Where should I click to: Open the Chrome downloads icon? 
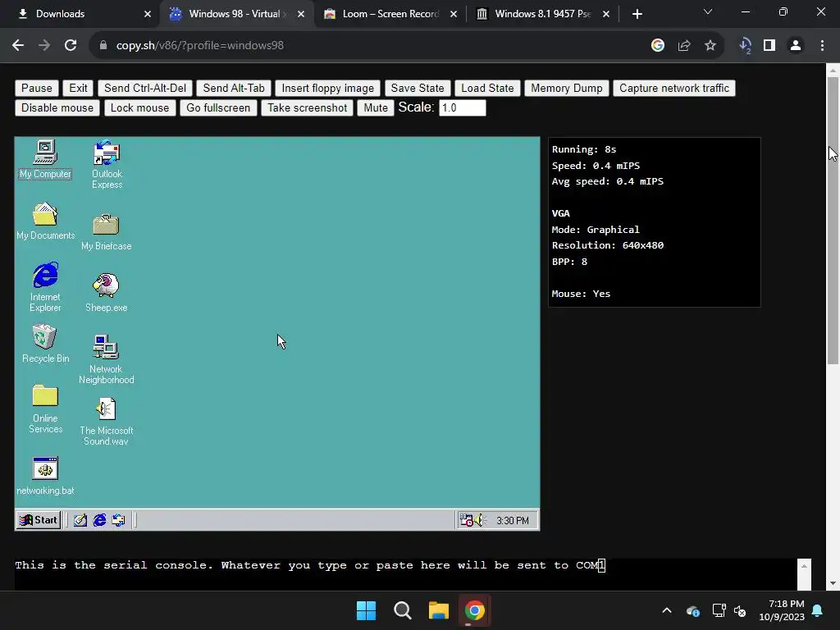pos(745,46)
